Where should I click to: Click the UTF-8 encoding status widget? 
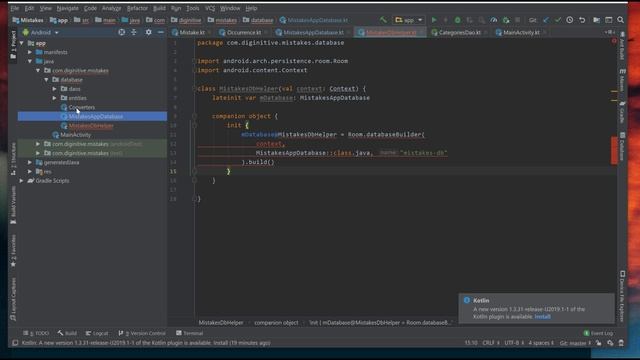pos(514,343)
